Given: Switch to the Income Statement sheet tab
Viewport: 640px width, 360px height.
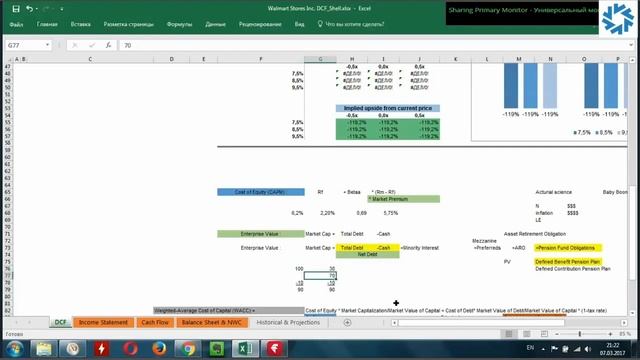Looking at the screenshot, I should pyautogui.click(x=103, y=322).
